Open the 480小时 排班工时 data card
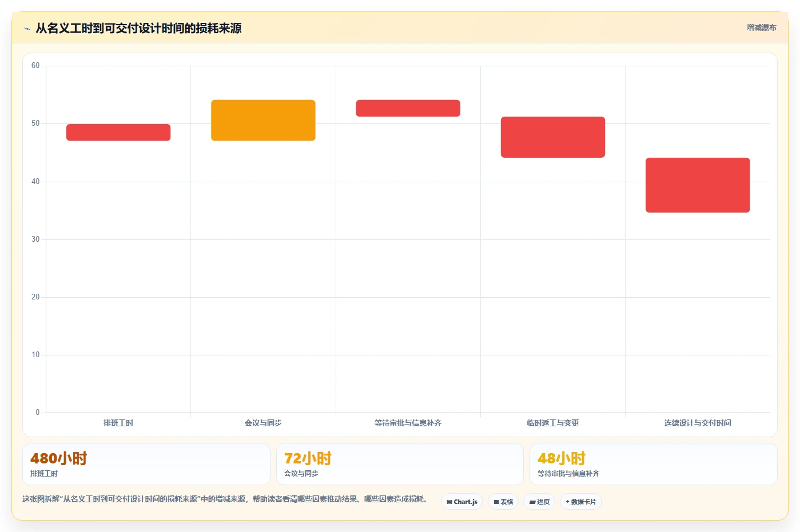The width and height of the screenshot is (800, 532). tap(146, 464)
